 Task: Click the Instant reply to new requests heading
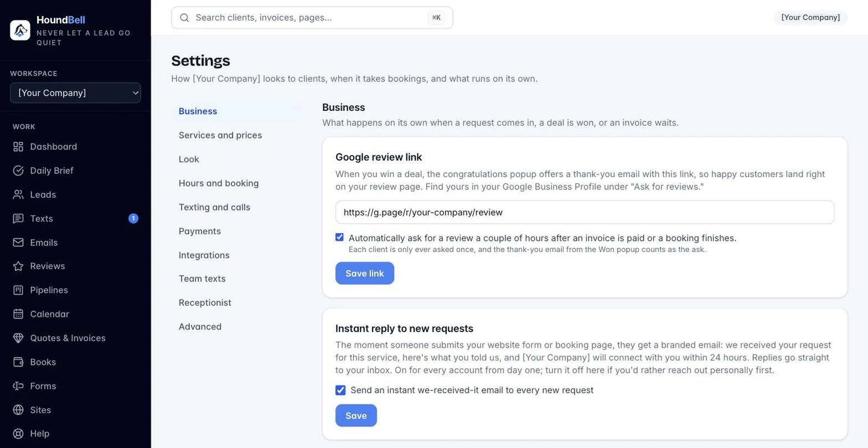(x=404, y=329)
